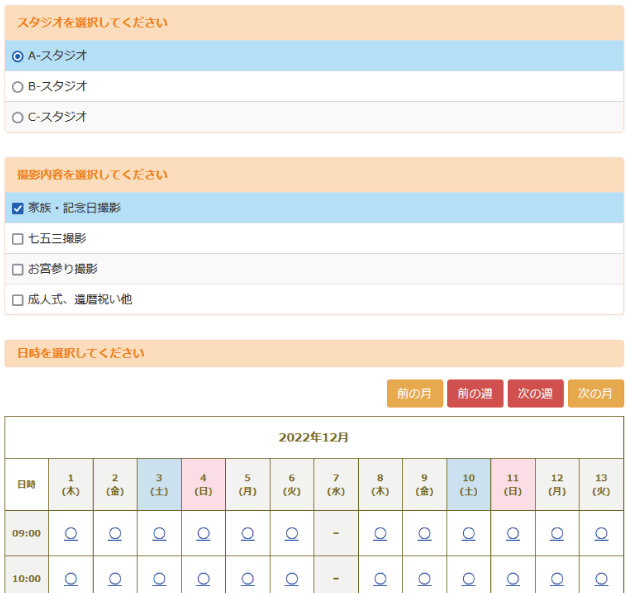627x593 pixels.
Task: Book the 09:00 slot on Saturday the 3rd
Action: pos(159,534)
